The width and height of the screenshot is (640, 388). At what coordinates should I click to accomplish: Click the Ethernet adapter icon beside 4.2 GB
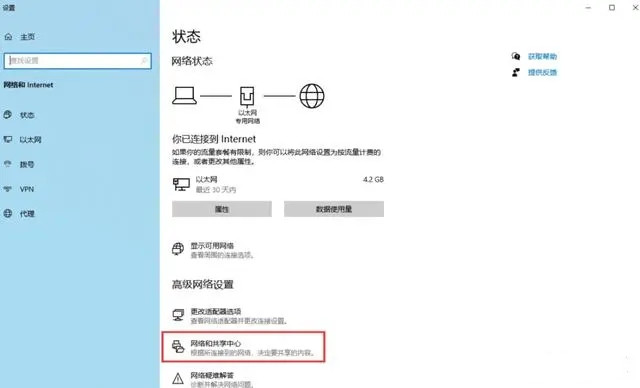point(181,184)
